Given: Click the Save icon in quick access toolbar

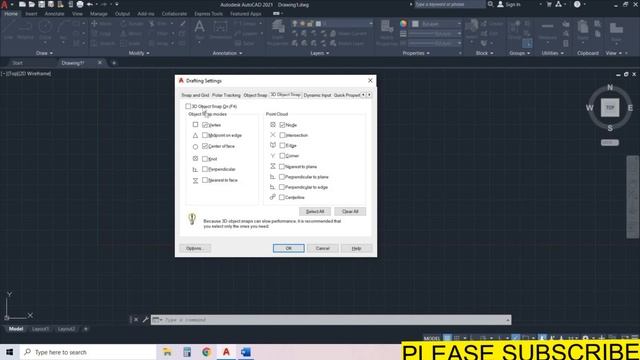Looking at the screenshot, I should (x=41, y=4).
